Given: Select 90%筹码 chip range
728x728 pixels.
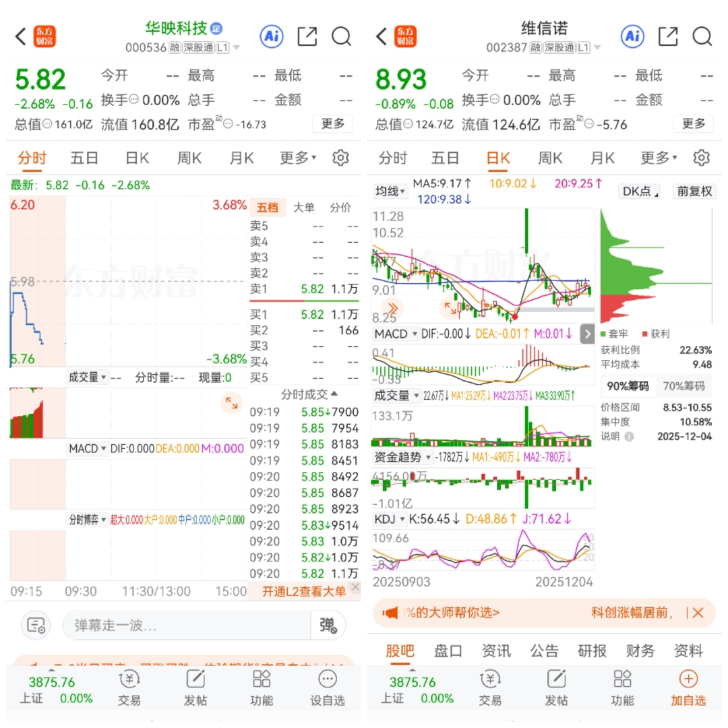Looking at the screenshot, I should pyautogui.click(x=628, y=386).
